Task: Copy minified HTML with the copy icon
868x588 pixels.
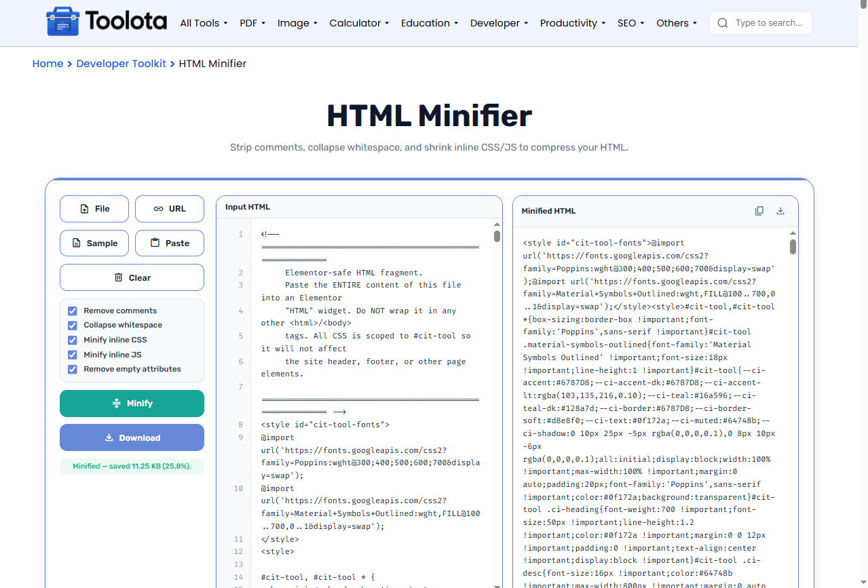Action: tap(759, 211)
